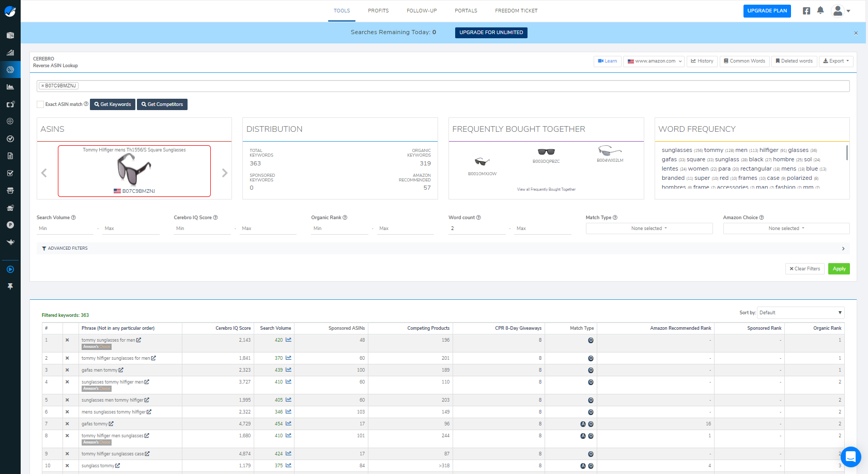
Task: Open the Learn video link
Action: click(x=608, y=61)
